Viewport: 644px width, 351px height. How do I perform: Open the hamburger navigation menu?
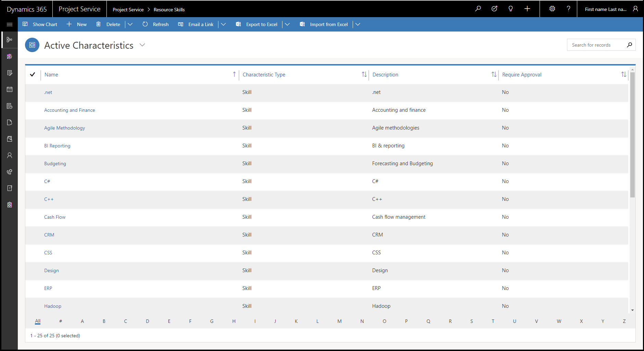[10, 24]
